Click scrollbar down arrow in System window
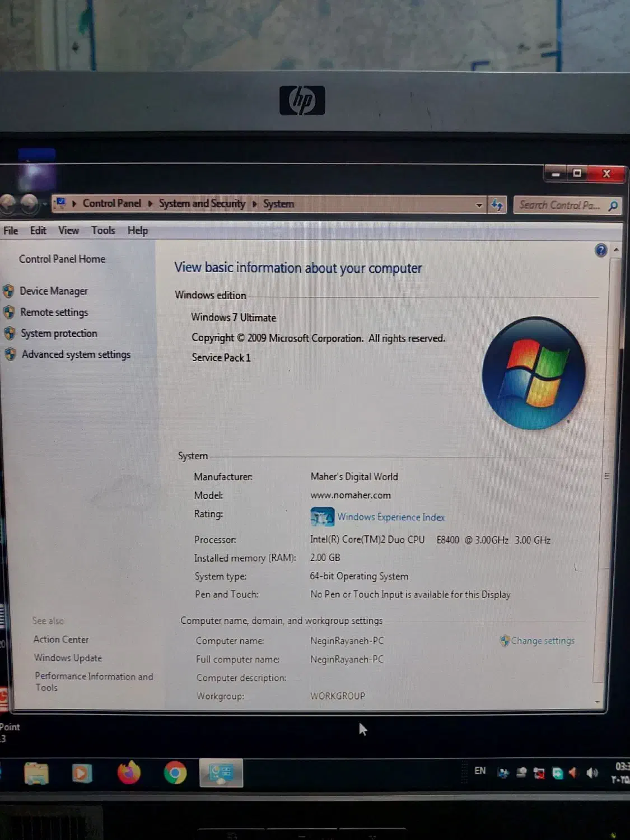The image size is (630, 840). click(598, 702)
